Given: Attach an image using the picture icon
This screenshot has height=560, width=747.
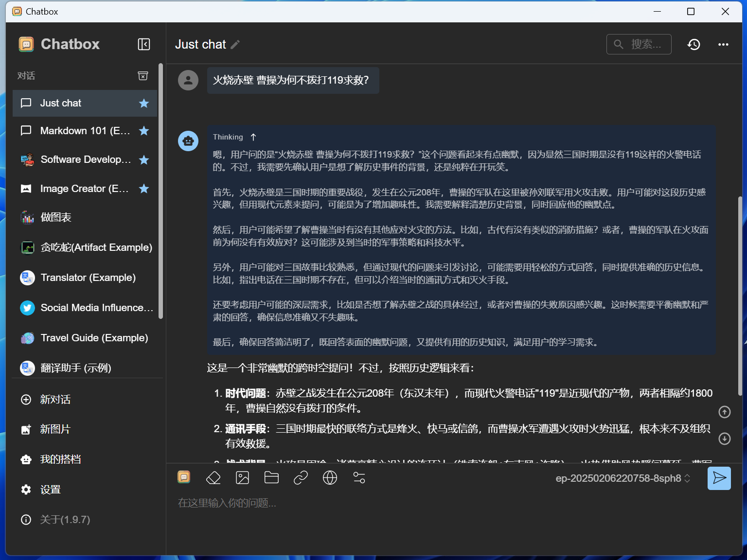Looking at the screenshot, I should point(242,478).
